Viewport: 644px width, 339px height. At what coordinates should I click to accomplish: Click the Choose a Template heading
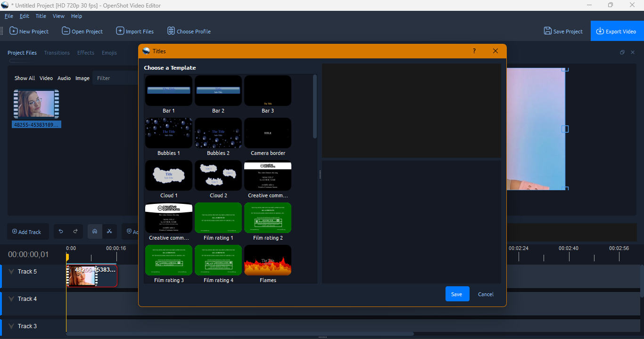point(170,68)
